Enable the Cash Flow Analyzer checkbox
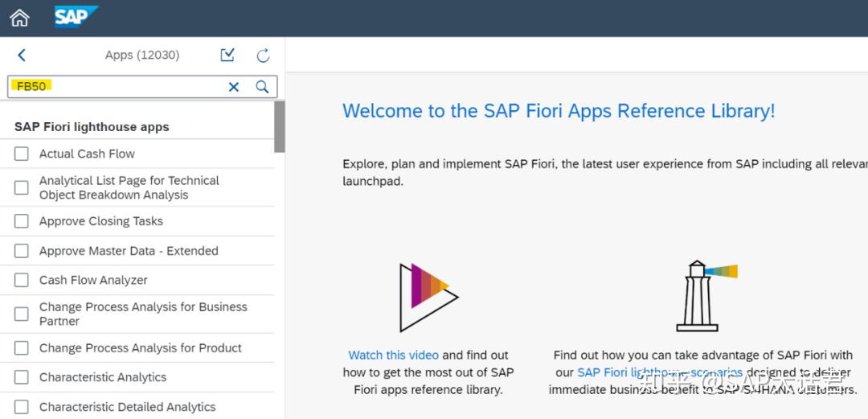Screen dimensions: 868x419 pos(22,280)
